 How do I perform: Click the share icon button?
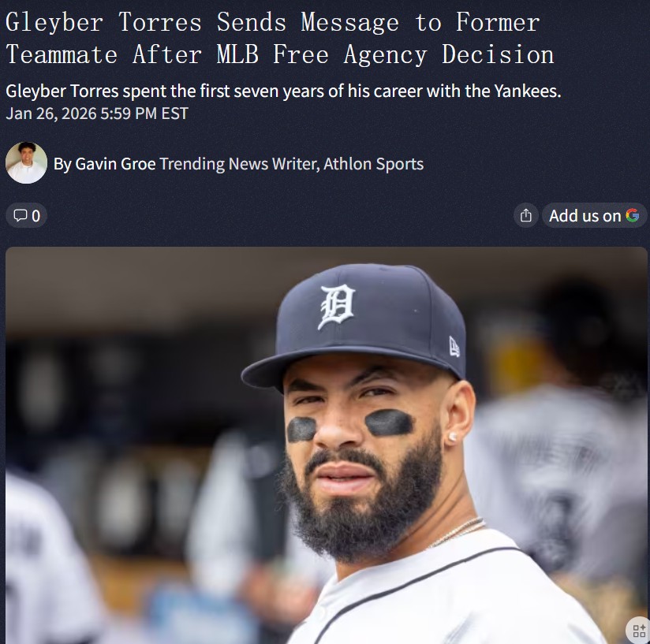525,215
